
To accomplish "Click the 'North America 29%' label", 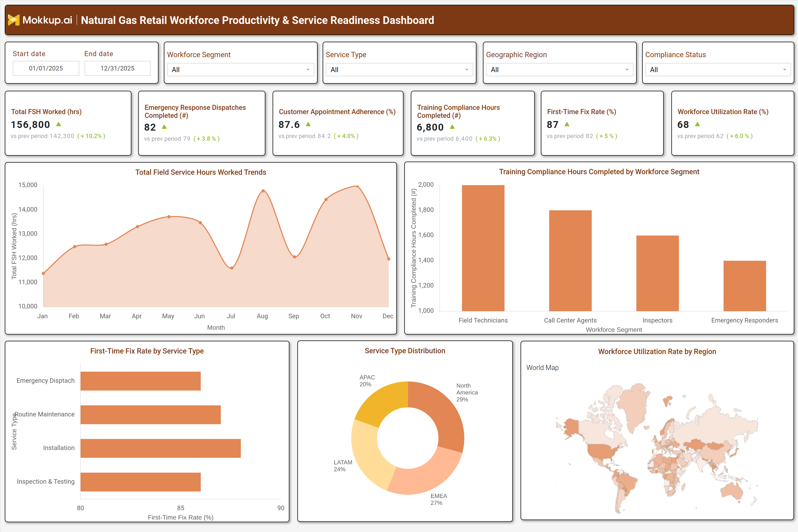I will 467,392.
